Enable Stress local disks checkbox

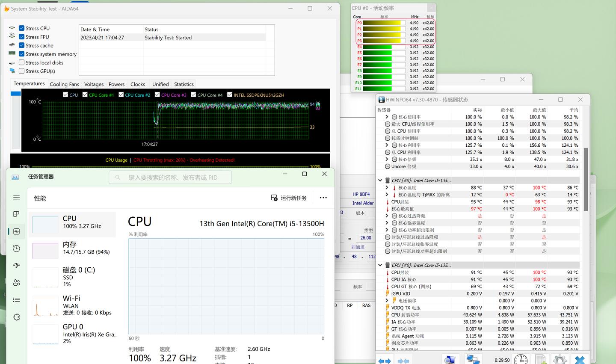point(22,62)
